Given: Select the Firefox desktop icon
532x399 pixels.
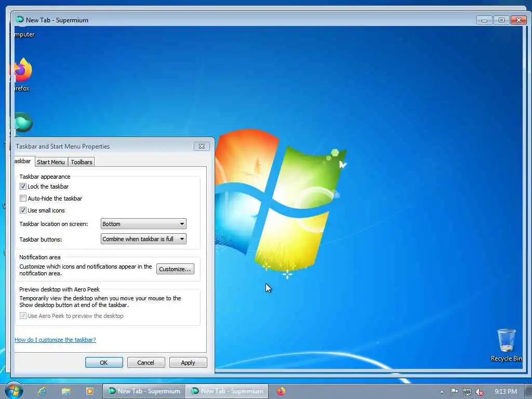Looking at the screenshot, I should coord(22,75).
